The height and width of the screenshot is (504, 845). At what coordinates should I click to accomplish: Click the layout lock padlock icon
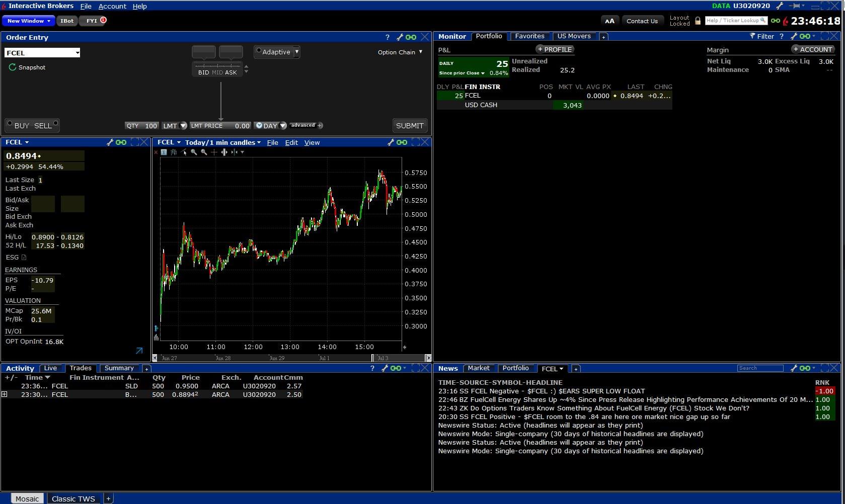698,21
